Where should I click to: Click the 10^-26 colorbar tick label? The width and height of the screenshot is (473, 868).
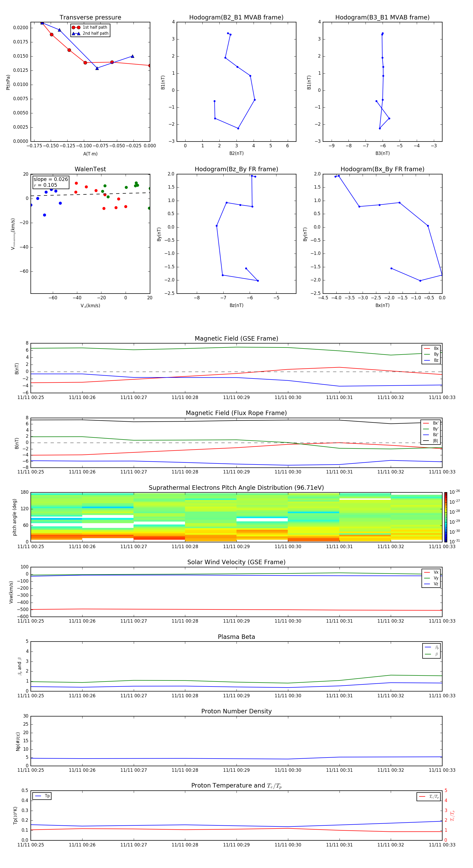pyautogui.click(x=455, y=492)
